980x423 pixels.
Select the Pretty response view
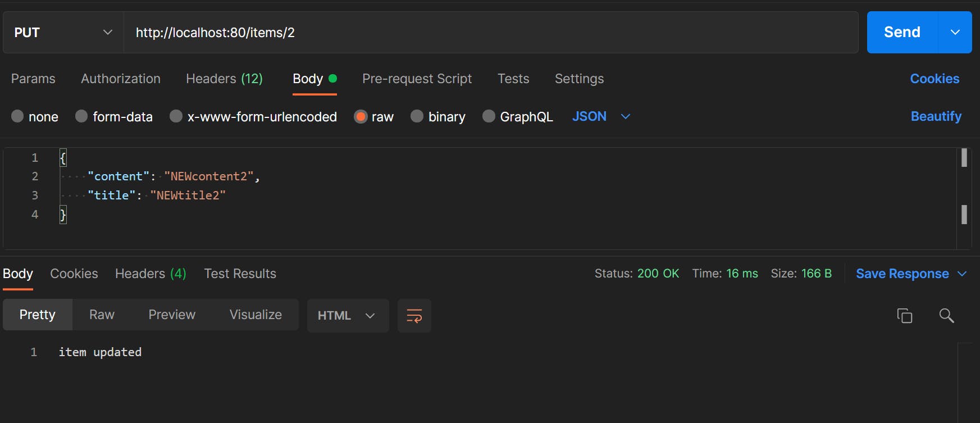(x=38, y=315)
